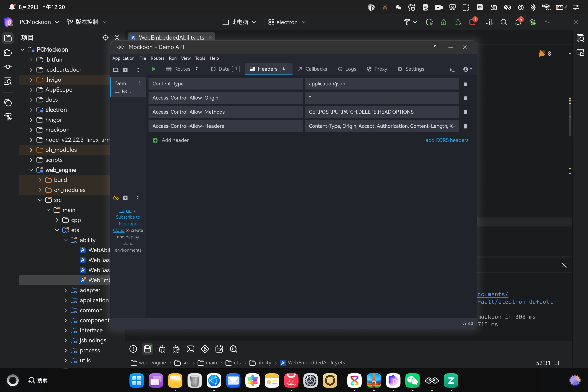
Task: Open the 版本控制 version control dropdown
Action: click(87, 22)
